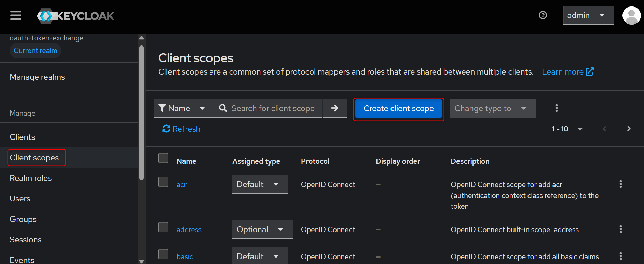Image resolution: width=644 pixels, height=264 pixels.
Task: Open the user avatar menu
Action: point(631,16)
